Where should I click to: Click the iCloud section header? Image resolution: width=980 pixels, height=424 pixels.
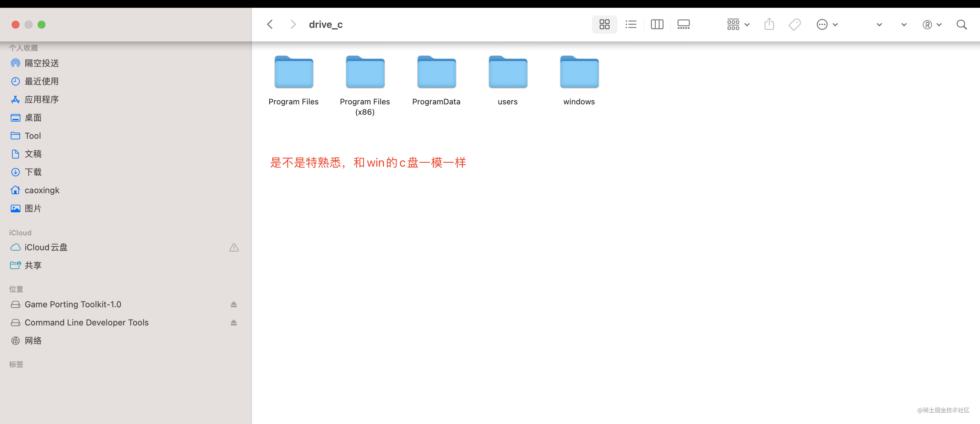(x=20, y=232)
